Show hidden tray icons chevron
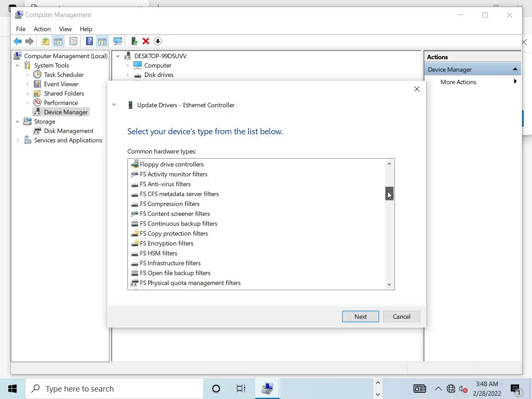The width and height of the screenshot is (532, 399). [x=438, y=389]
